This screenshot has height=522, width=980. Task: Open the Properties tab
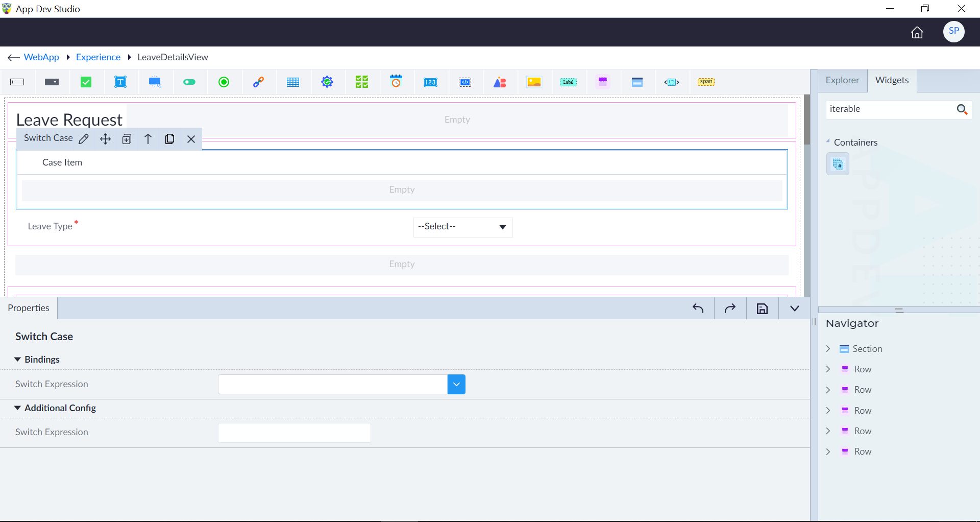(x=29, y=308)
